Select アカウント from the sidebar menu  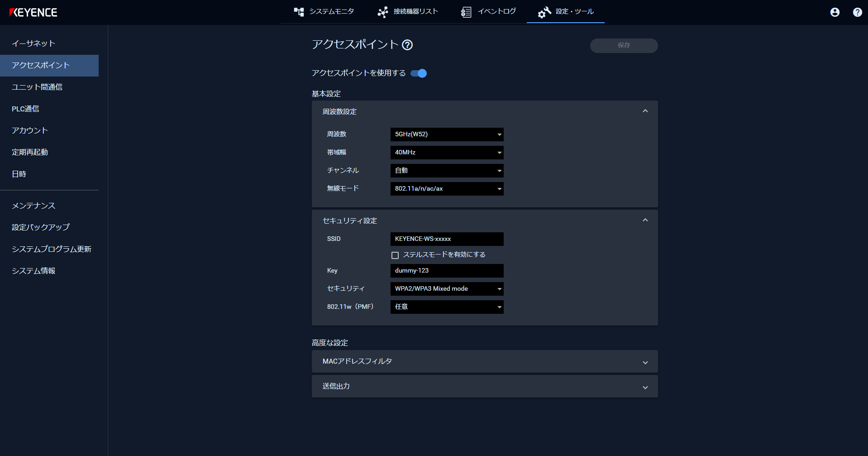click(x=29, y=130)
